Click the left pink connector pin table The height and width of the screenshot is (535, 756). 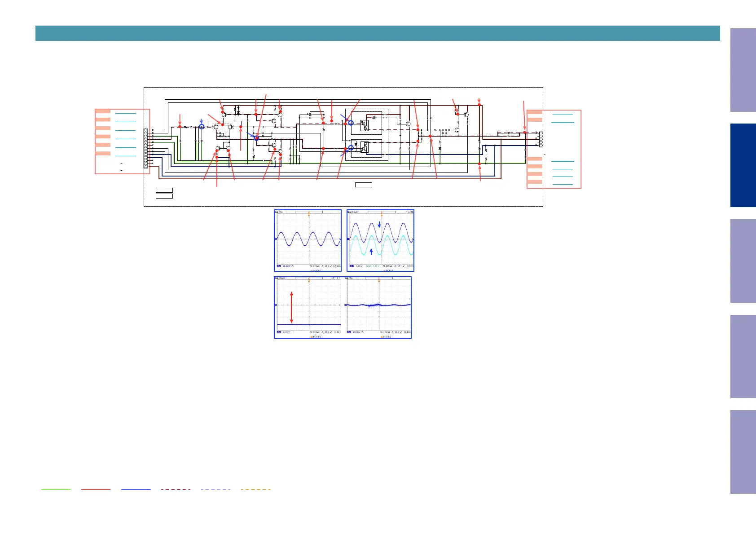coord(122,141)
